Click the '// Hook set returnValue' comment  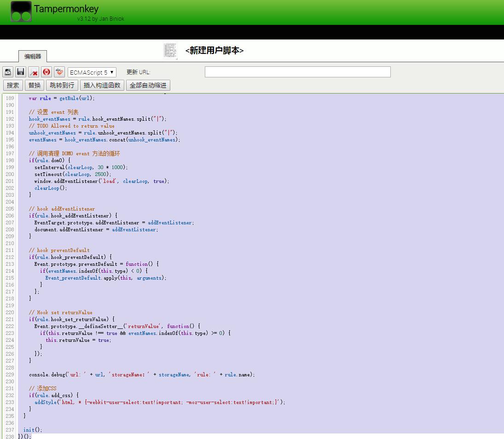(60, 312)
